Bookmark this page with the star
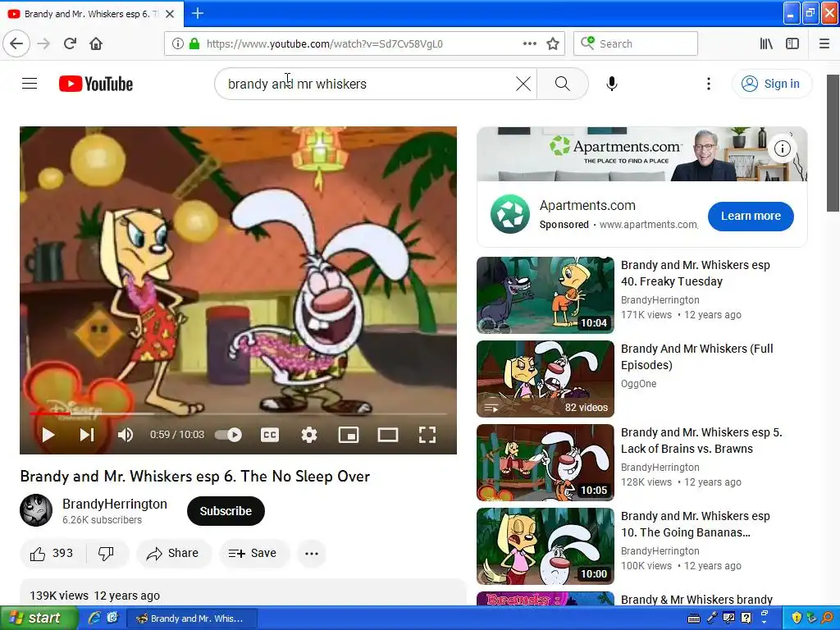 (553, 43)
